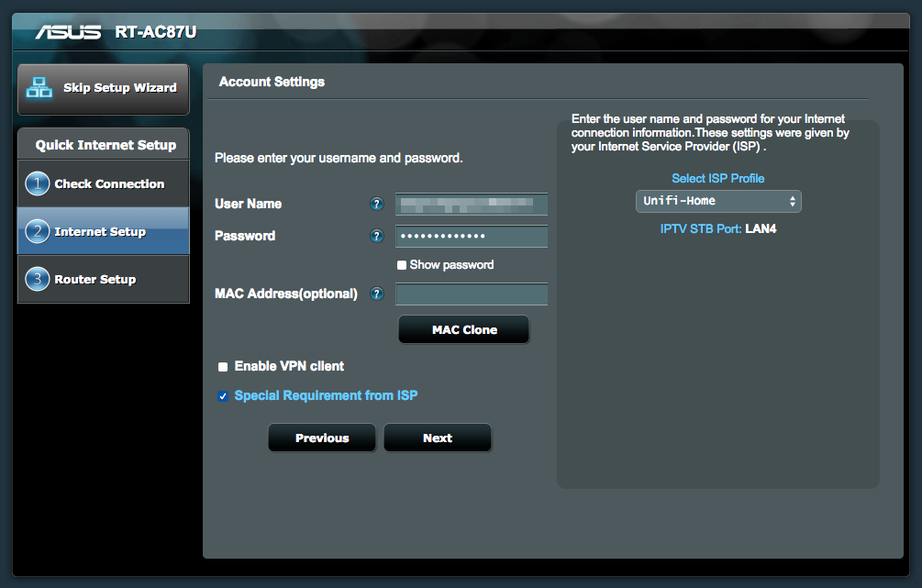Select the Internet Setup step
This screenshot has width=922, height=588.
click(104, 231)
